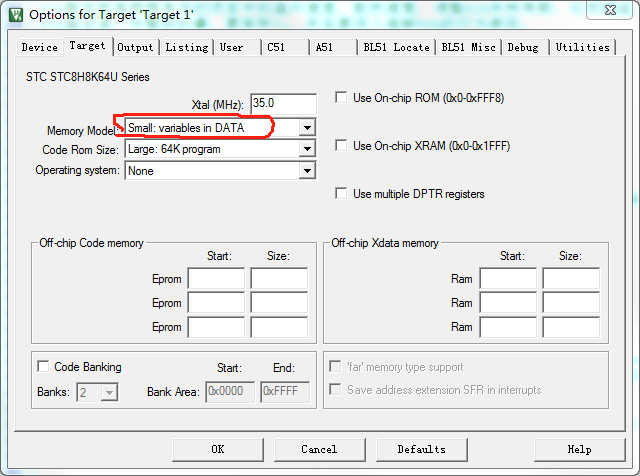
Task: Toggle 'far' memory type support checkbox
Action: (x=335, y=366)
